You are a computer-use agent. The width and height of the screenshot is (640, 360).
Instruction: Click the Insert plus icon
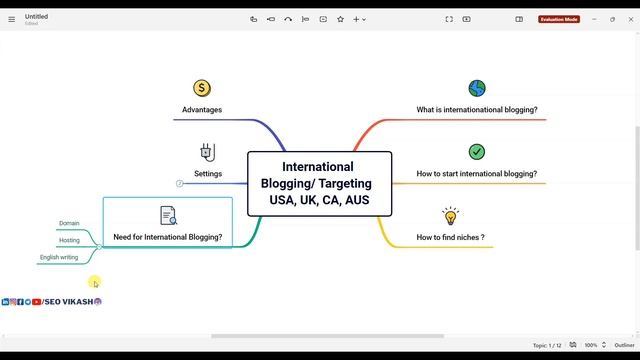(x=356, y=19)
